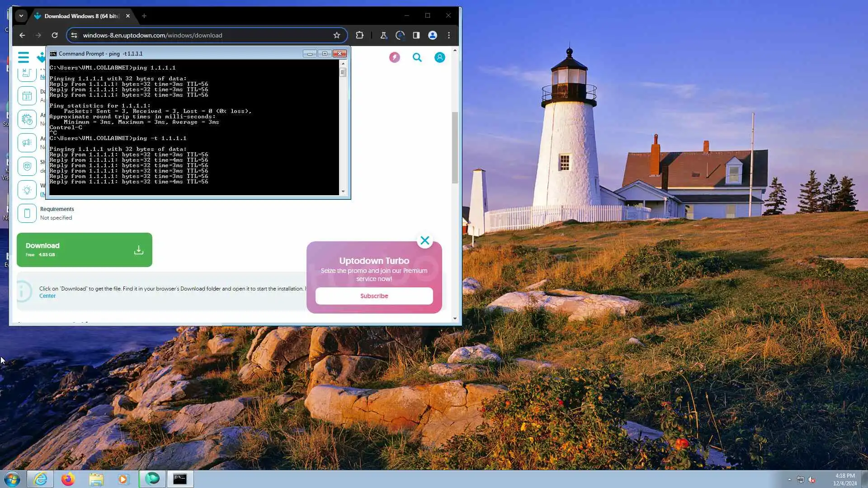This screenshot has height=488, width=868.
Task: Open the Uptodown hamburger menu
Action: pos(24,57)
